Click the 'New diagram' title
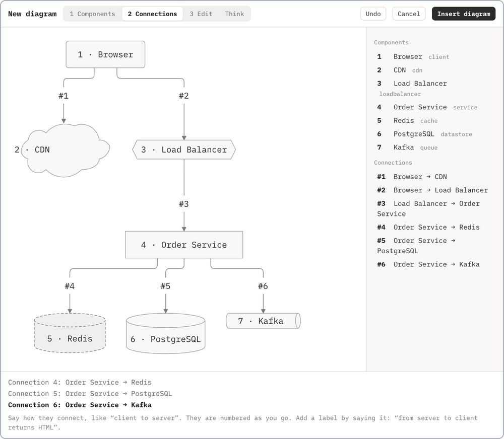Image resolution: width=504 pixels, height=439 pixels. coord(32,14)
